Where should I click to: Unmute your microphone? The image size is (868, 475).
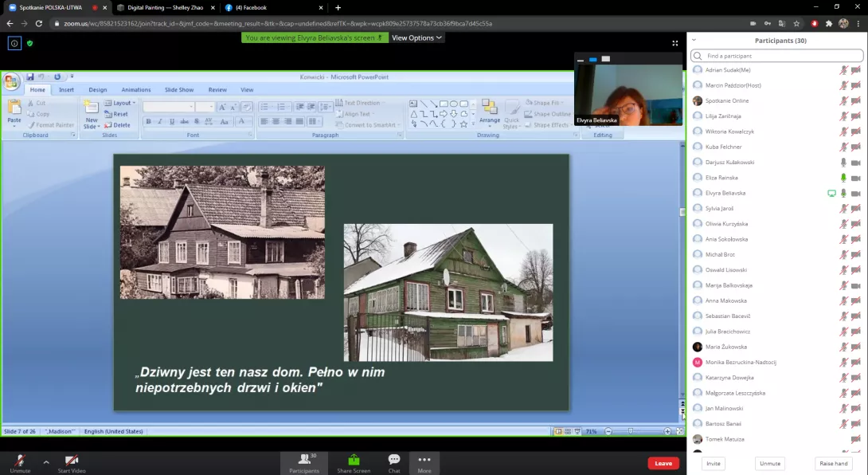click(x=21, y=461)
